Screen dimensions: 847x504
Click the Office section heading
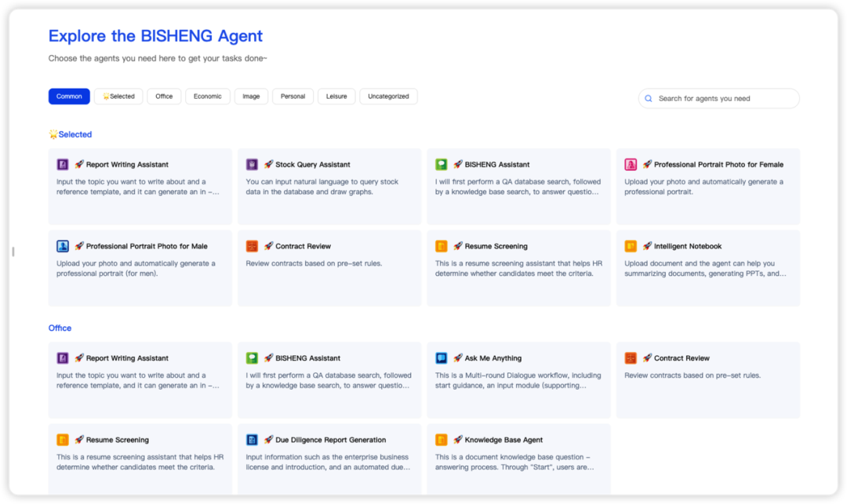60,328
